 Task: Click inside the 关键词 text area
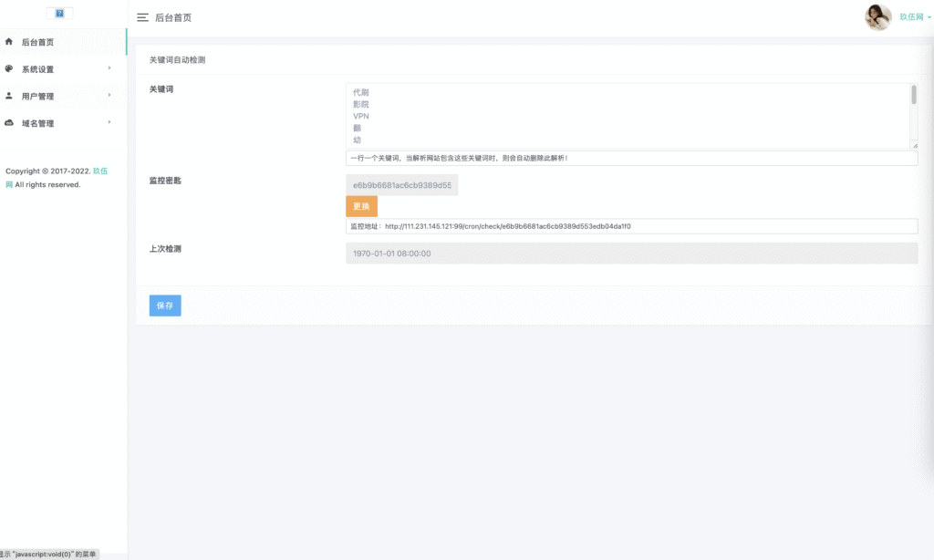(x=620, y=116)
